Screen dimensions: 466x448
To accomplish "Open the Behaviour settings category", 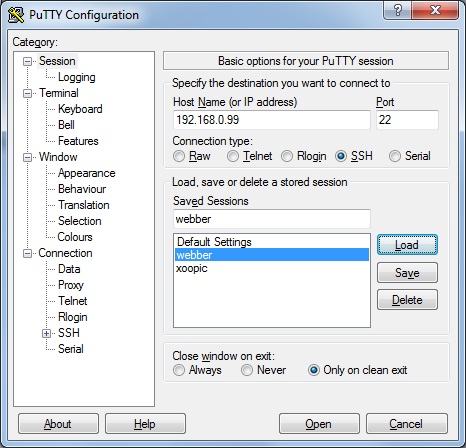I will [x=82, y=189].
